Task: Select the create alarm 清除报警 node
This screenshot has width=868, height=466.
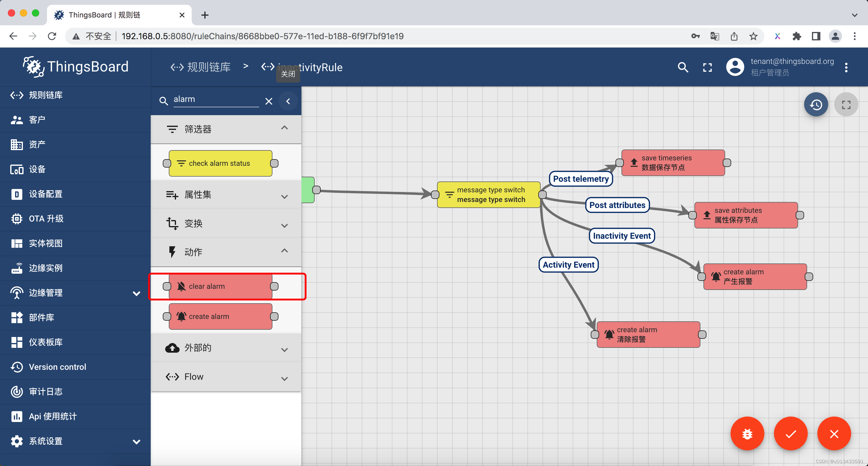Action: tap(649, 335)
